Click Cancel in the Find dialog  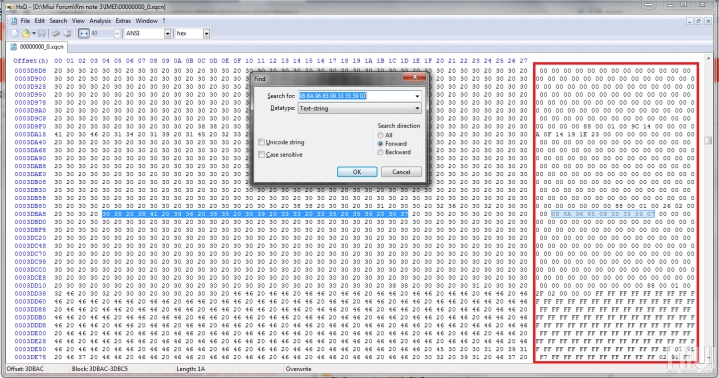click(x=401, y=172)
